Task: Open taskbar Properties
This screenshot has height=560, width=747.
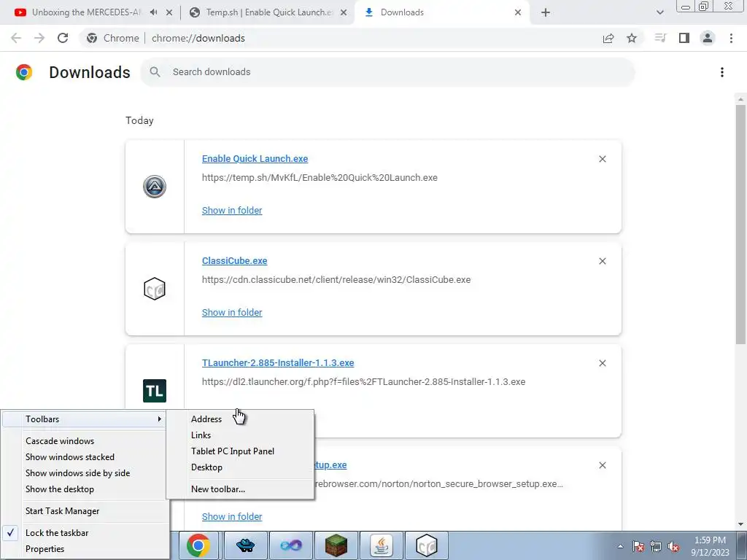Action: (86, 549)
